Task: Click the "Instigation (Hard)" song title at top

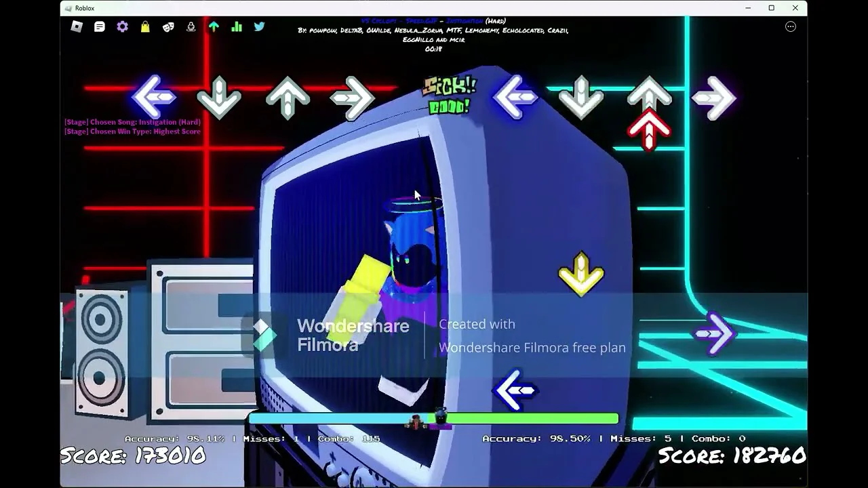Action: click(x=476, y=21)
